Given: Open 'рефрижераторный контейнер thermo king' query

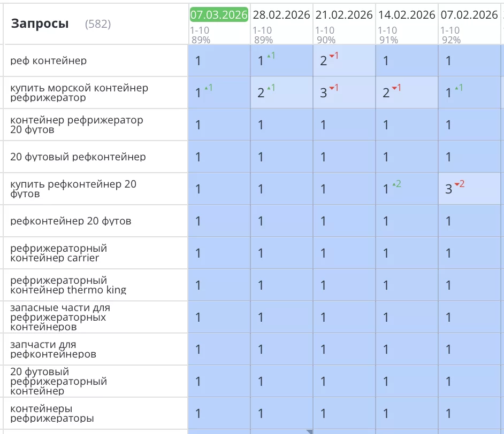Looking at the screenshot, I should point(68,285).
